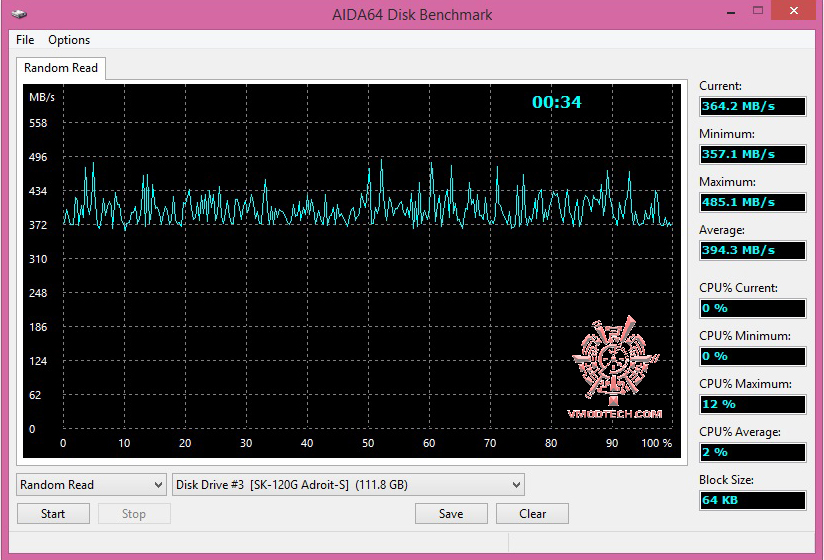The image size is (824, 560).
Task: Click the Clear button
Action: tap(532, 514)
